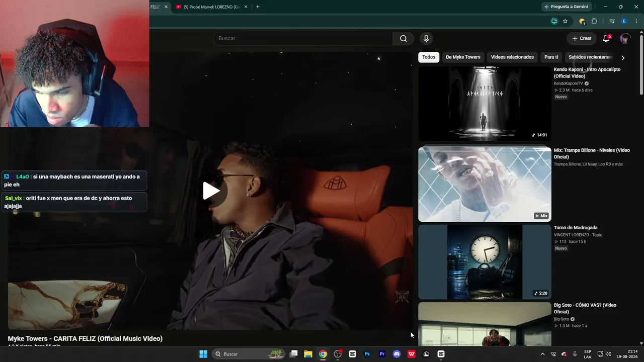The image size is (644, 362).
Task: Click the Chrome taskbar icon
Action: tap(323, 354)
